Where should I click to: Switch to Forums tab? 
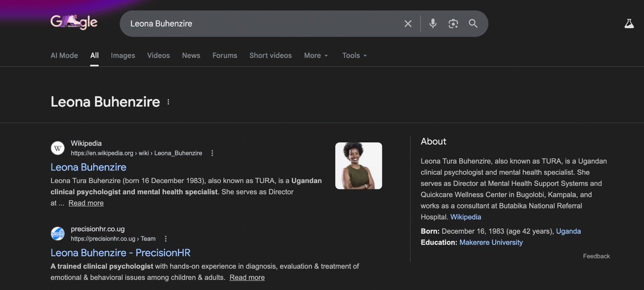[x=225, y=55]
